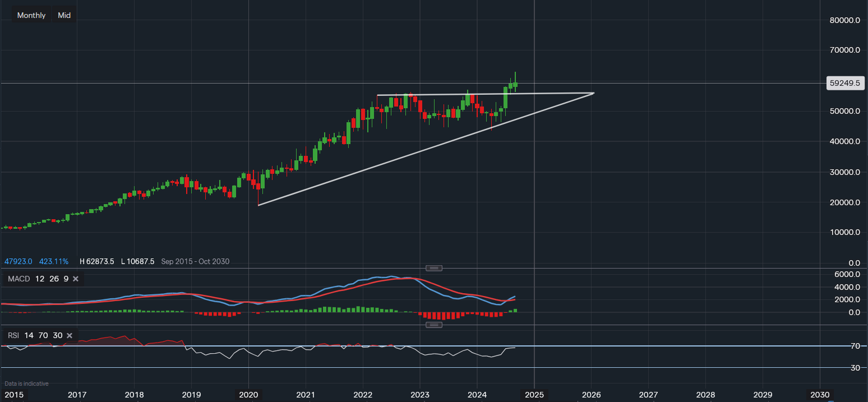This screenshot has height=402, width=868.
Task: Click the MACD fast period value 12
Action: point(39,279)
